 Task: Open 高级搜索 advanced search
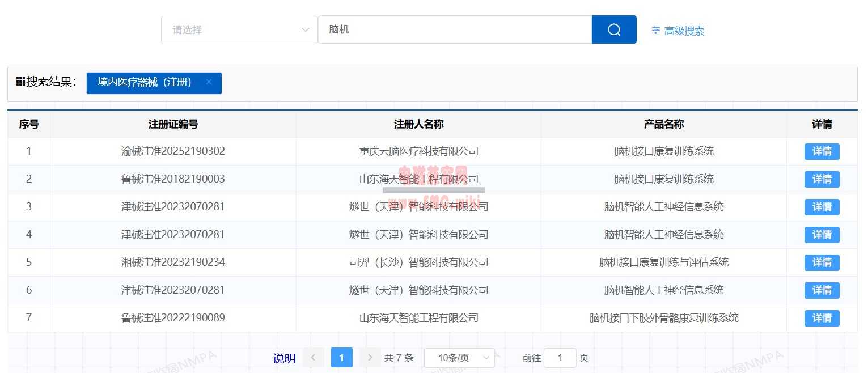678,31
